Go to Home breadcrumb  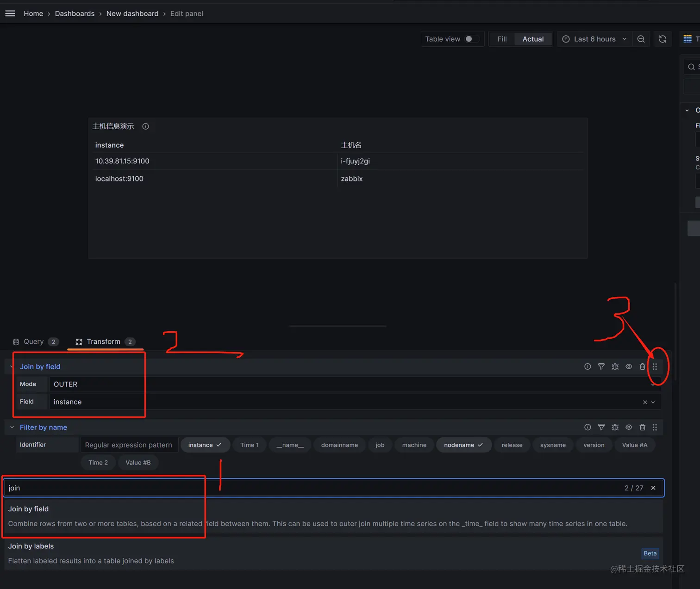tap(33, 13)
